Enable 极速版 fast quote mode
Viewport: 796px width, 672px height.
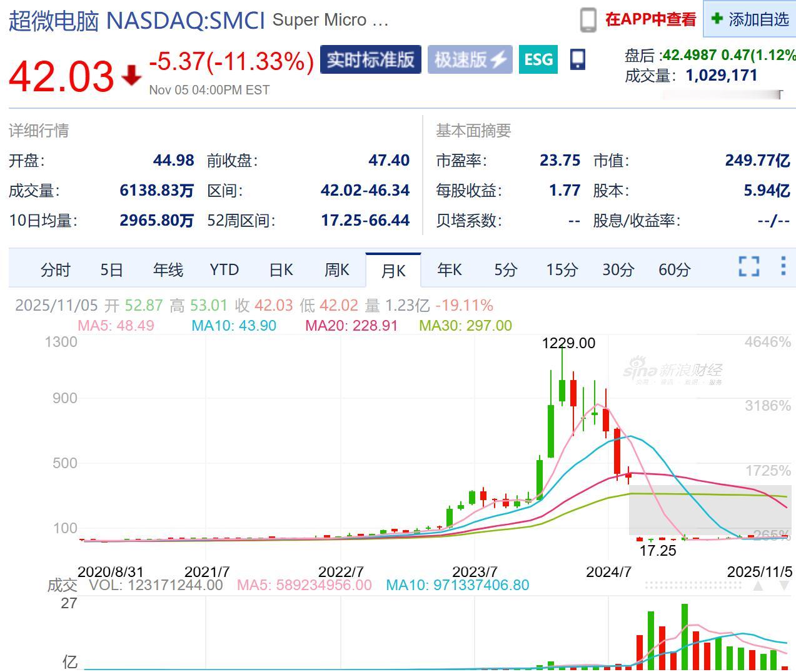(470, 59)
